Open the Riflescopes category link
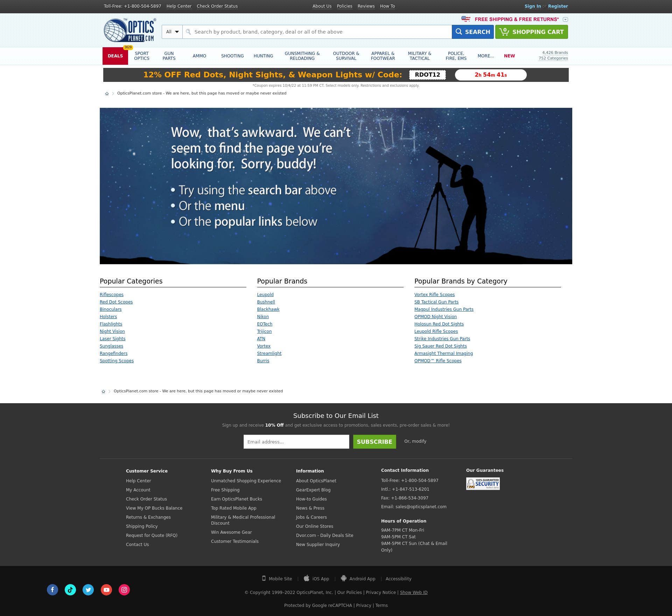The height and width of the screenshot is (616, 672). tap(112, 295)
